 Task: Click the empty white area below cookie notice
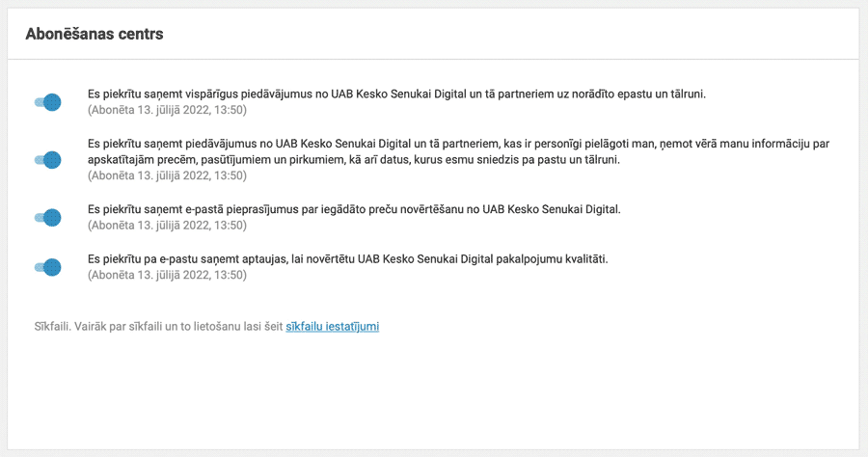point(434,395)
